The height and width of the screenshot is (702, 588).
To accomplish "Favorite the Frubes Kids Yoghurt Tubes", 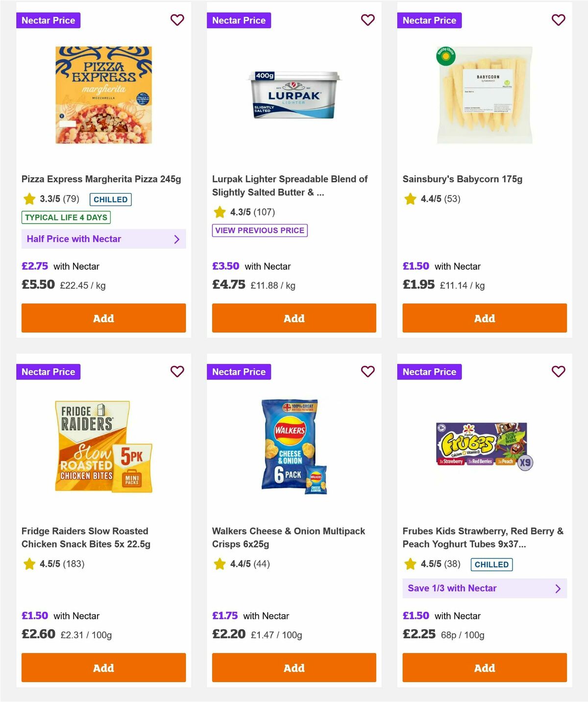I will pyautogui.click(x=558, y=371).
